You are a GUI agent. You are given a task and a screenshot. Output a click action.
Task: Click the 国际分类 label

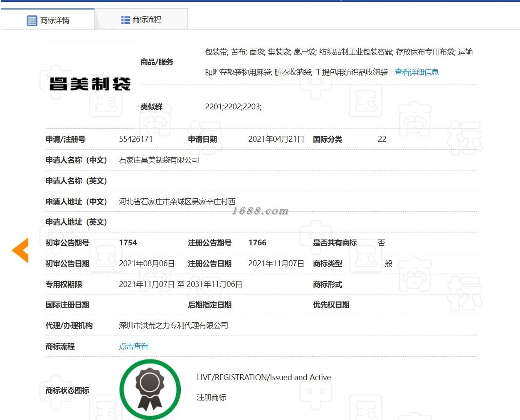(x=327, y=139)
